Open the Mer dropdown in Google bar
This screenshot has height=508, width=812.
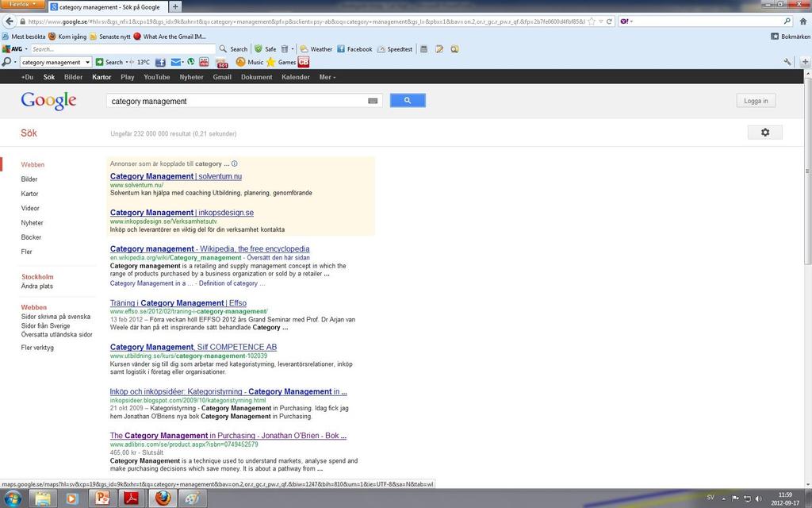(327, 77)
